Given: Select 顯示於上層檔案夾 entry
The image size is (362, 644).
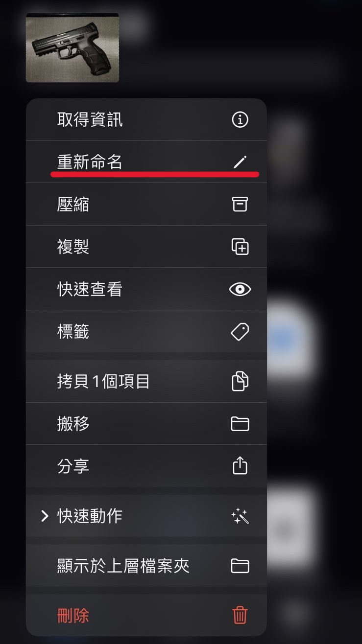Looking at the screenshot, I should pos(146,566).
